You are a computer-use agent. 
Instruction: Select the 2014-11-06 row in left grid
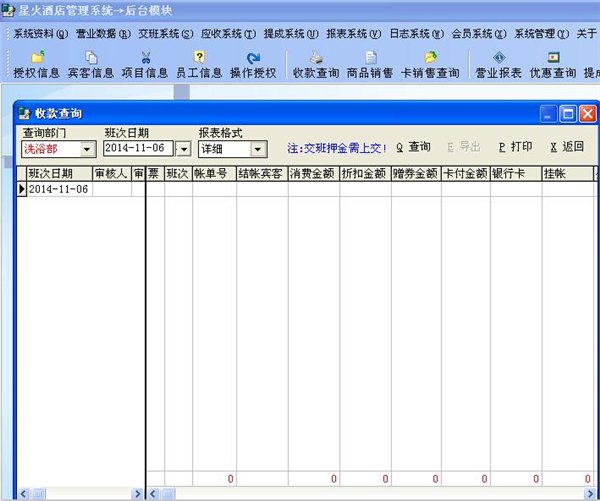[x=80, y=189]
